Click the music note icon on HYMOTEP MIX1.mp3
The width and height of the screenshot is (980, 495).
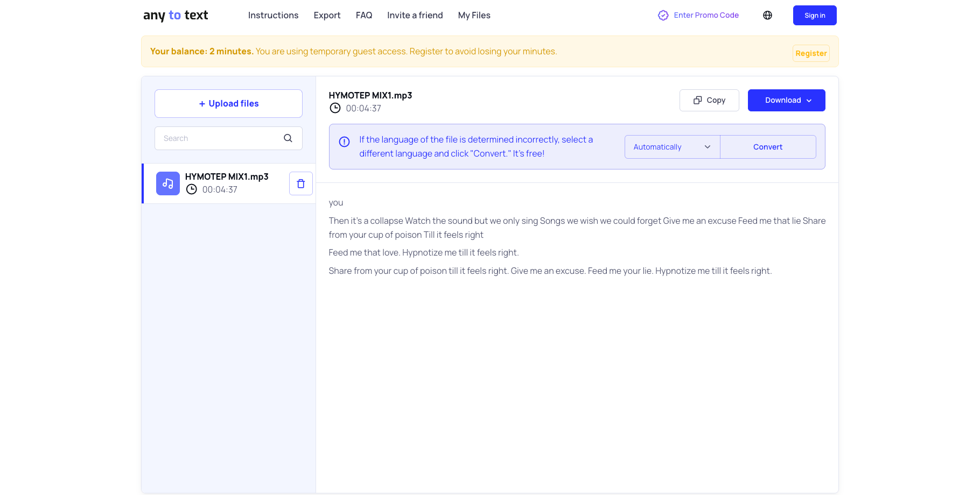coord(167,183)
